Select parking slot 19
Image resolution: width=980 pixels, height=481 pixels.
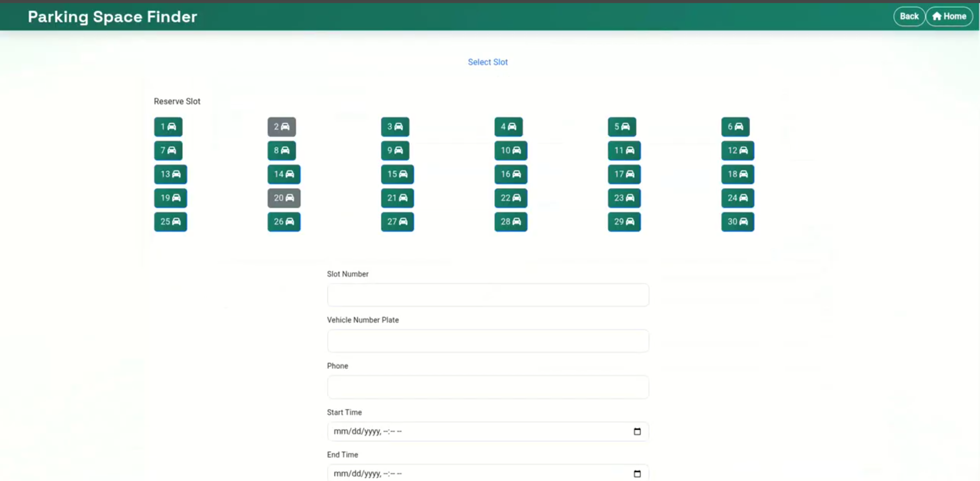(x=170, y=198)
